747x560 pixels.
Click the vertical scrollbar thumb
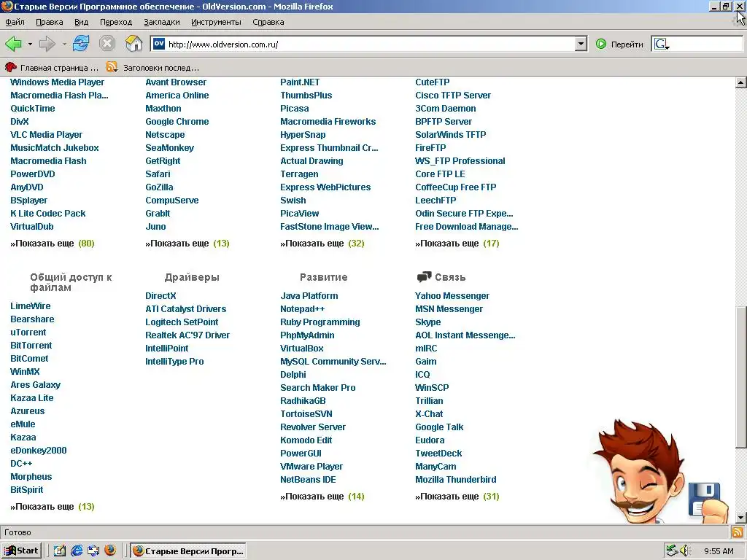coord(741,376)
